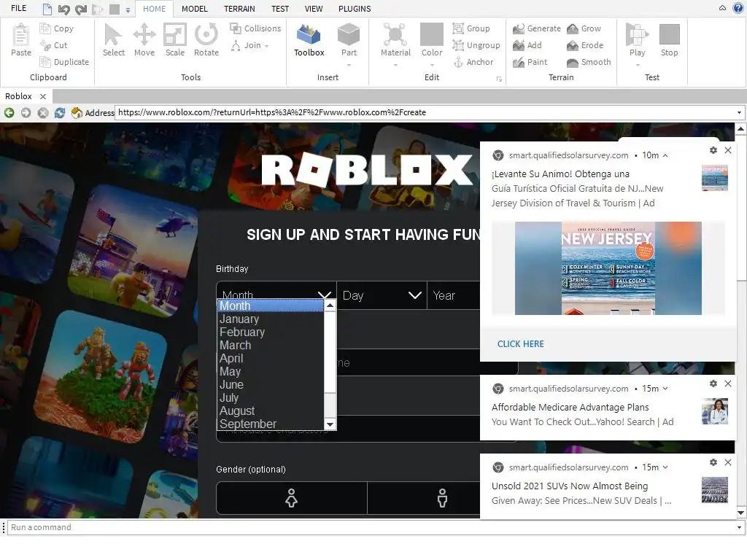Activate the Select tool
This screenshot has width=747, height=560.
pyautogui.click(x=113, y=41)
